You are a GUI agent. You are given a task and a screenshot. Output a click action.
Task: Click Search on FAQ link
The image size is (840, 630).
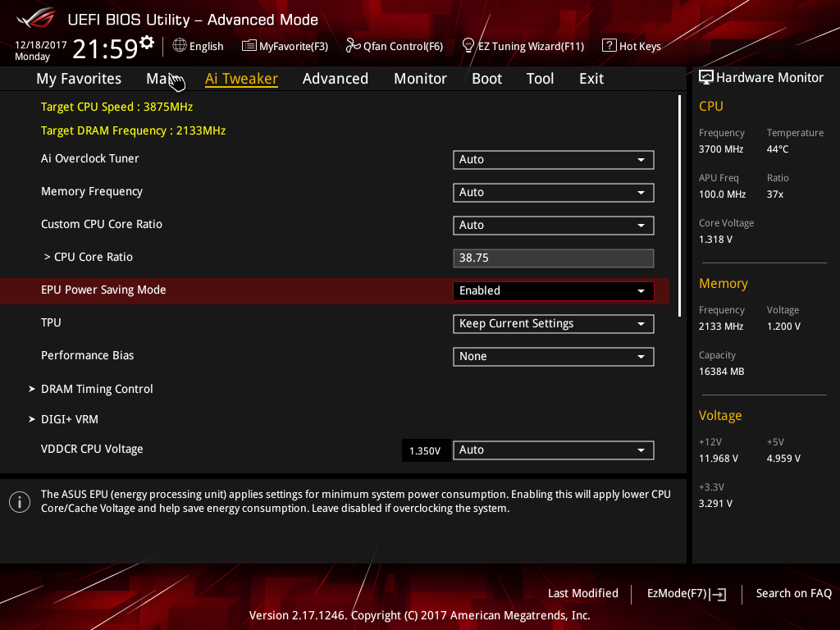coord(794,593)
